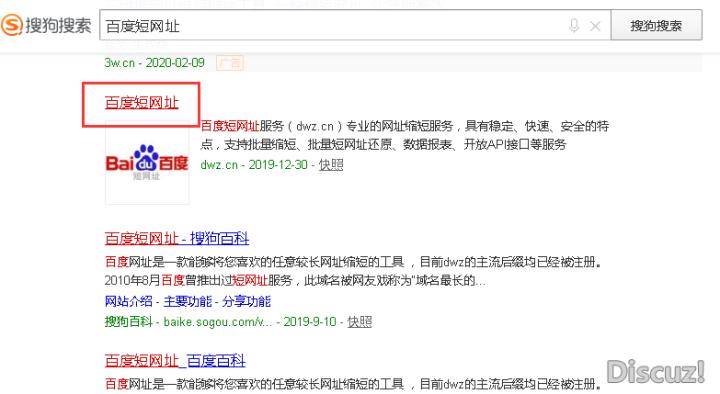The height and width of the screenshot is (394, 720).
Task: Click snippet line starting 2010年8月百度曾推出
Action: [x=295, y=280]
